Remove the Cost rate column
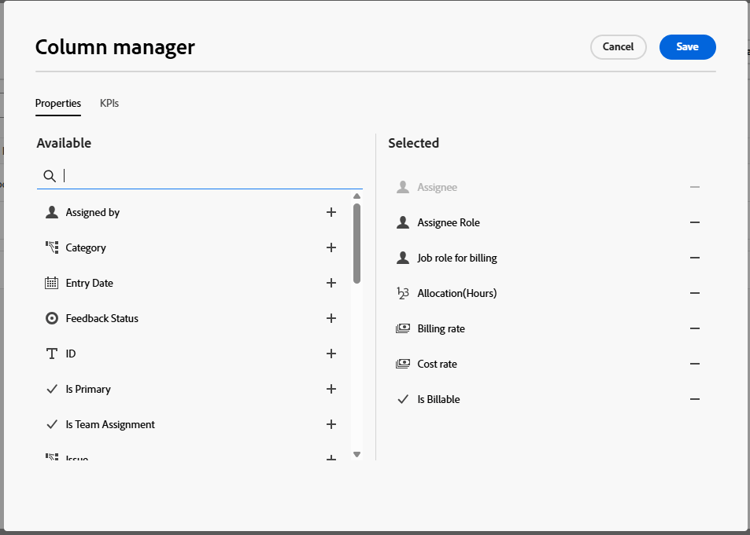Viewport: 750px width, 535px height. pyautogui.click(x=695, y=364)
